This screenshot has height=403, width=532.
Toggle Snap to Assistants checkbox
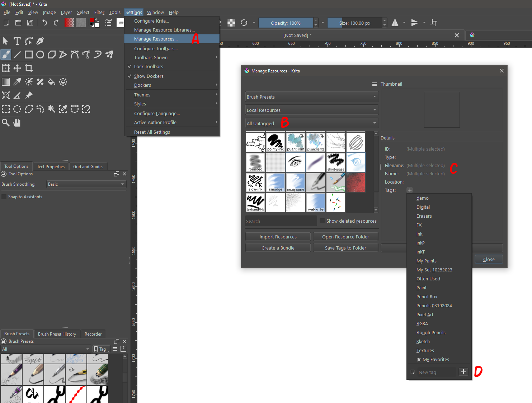coord(4,197)
